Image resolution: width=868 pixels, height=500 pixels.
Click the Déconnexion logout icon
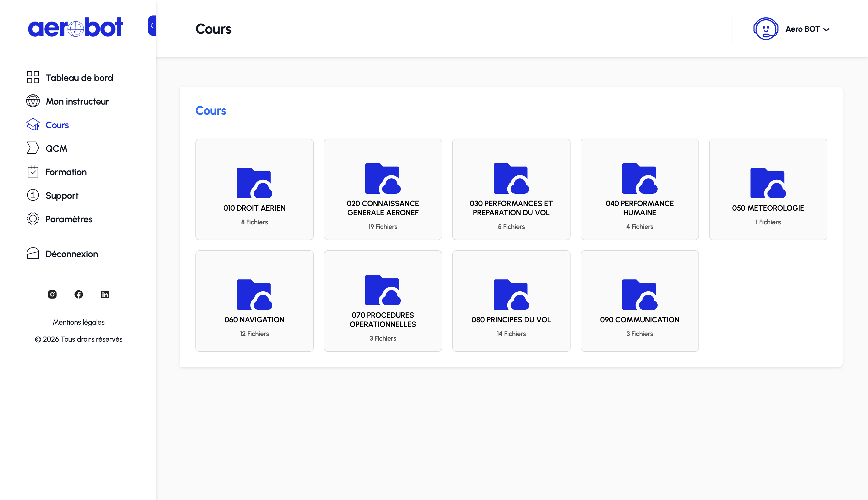coord(33,254)
